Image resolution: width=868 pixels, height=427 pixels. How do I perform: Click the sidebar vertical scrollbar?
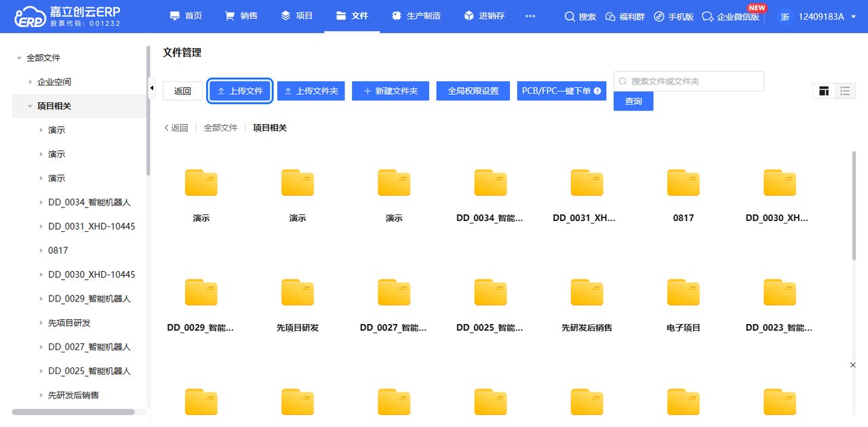(x=148, y=110)
